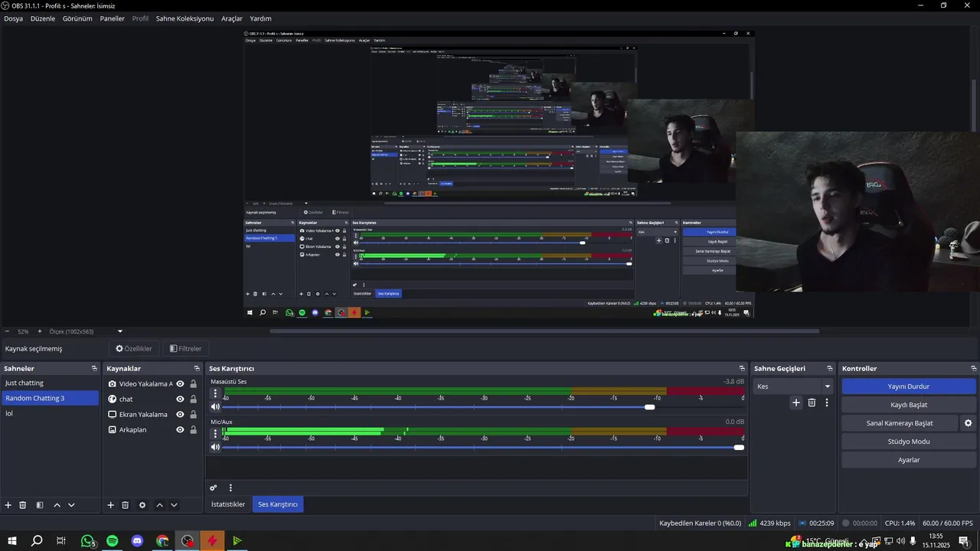980x551 pixels.
Task: Open advanced audio properties gears icon
Action: [214, 487]
